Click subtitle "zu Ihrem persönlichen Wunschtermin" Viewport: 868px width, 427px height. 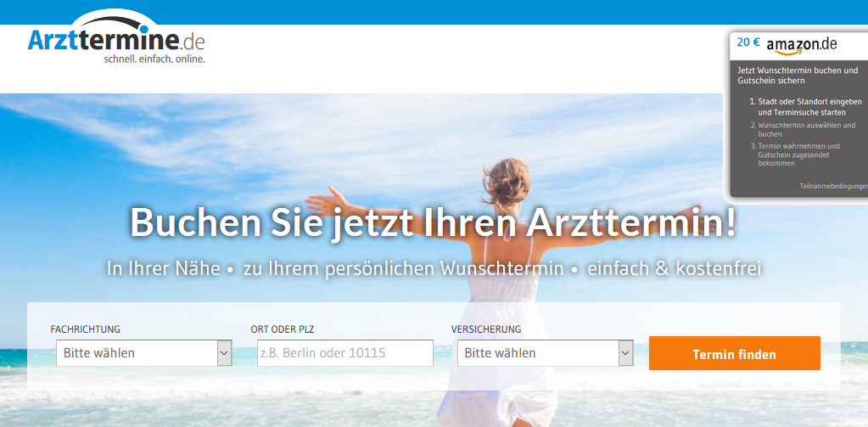click(x=404, y=268)
